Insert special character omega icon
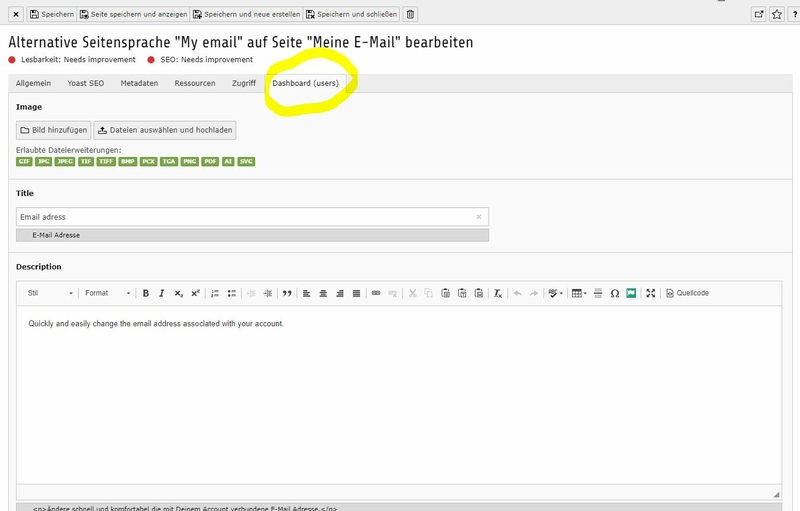Viewport: 800px width, 511px height. coord(615,293)
